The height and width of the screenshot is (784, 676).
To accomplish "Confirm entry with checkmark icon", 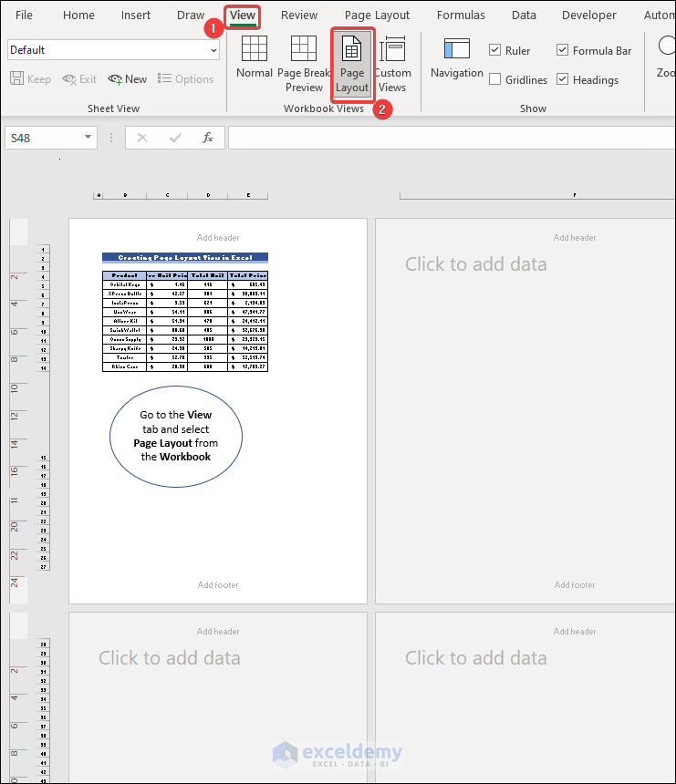I will [175, 138].
